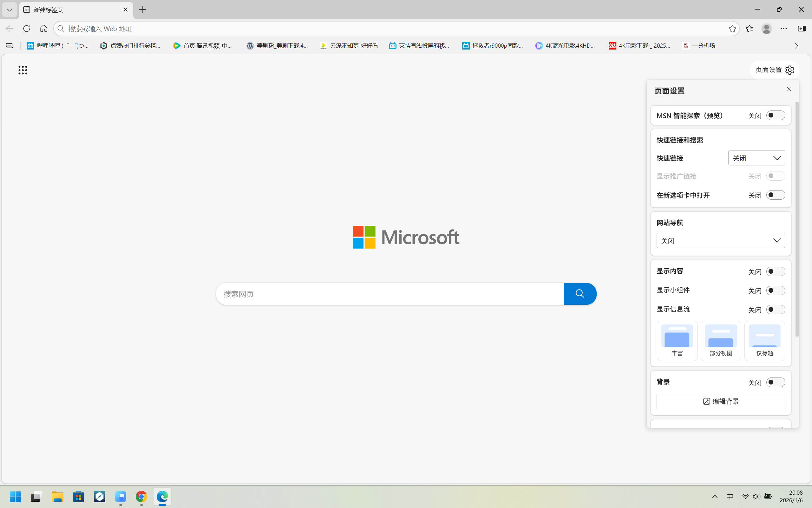812x508 pixels.
Task: Open a new tab with plus button
Action: click(x=143, y=10)
